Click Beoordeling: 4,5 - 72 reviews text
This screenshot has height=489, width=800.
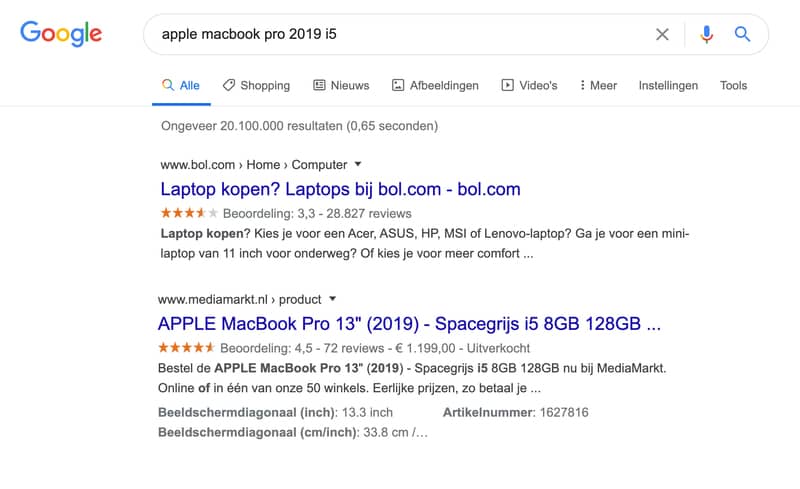point(302,348)
